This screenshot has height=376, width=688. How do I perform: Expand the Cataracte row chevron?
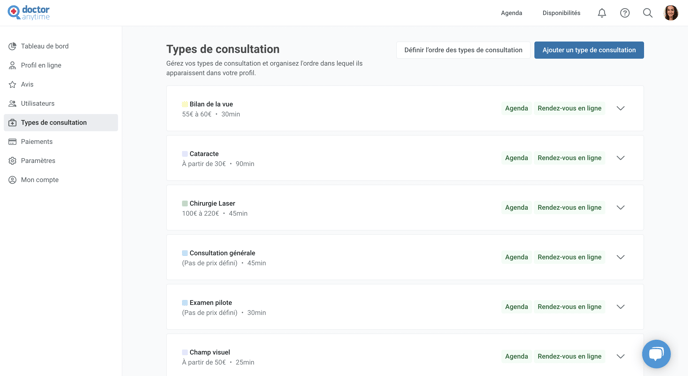click(x=620, y=158)
